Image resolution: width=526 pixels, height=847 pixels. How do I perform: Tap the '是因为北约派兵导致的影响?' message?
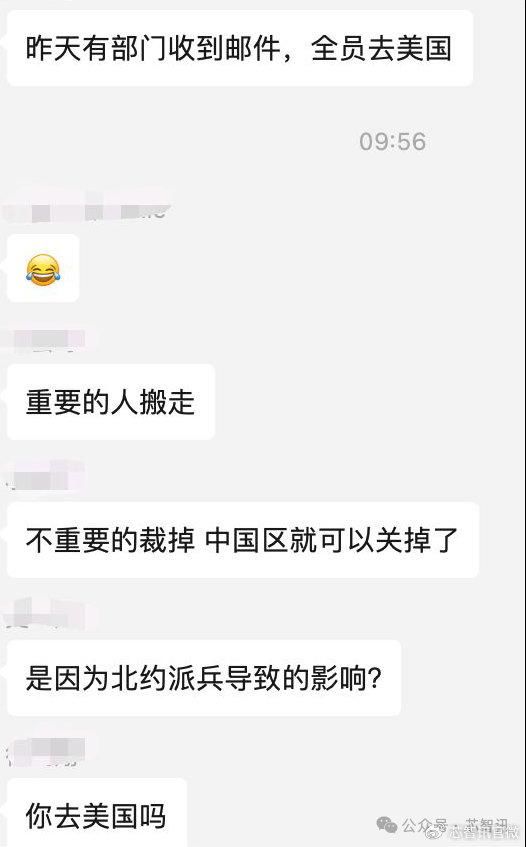(x=204, y=678)
